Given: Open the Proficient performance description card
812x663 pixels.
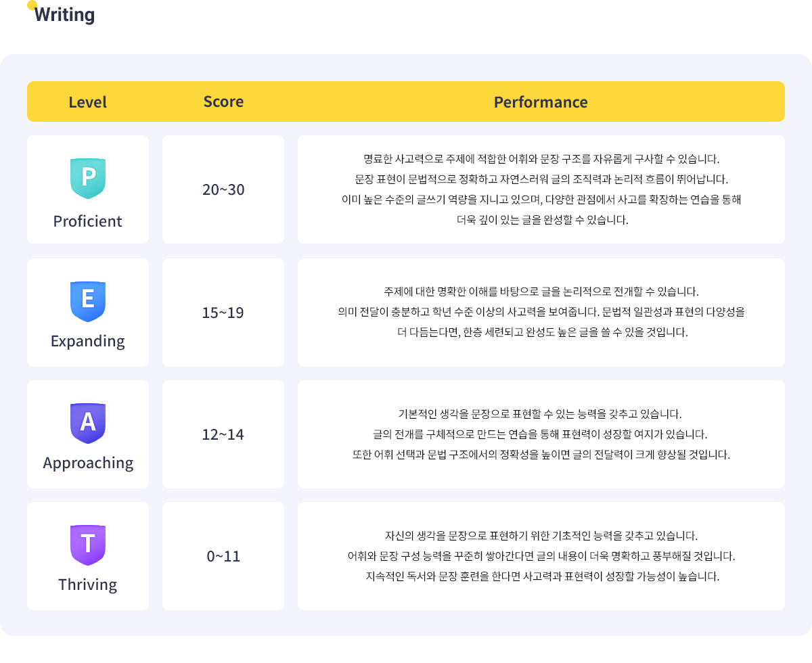Looking at the screenshot, I should point(541,189).
